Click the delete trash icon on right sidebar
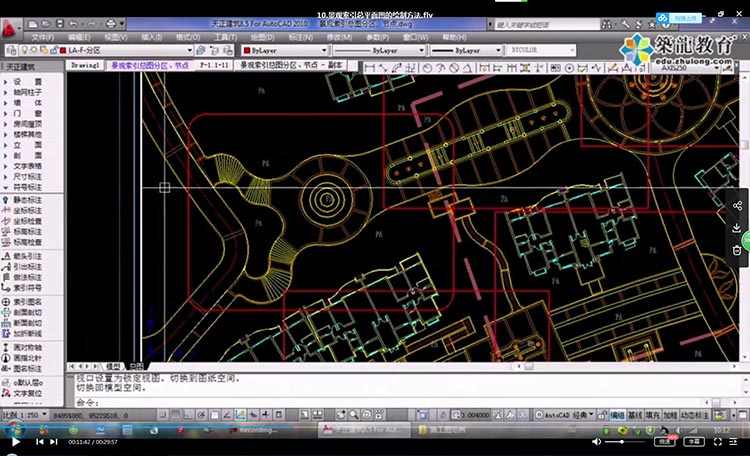The image size is (750, 456). (x=737, y=250)
